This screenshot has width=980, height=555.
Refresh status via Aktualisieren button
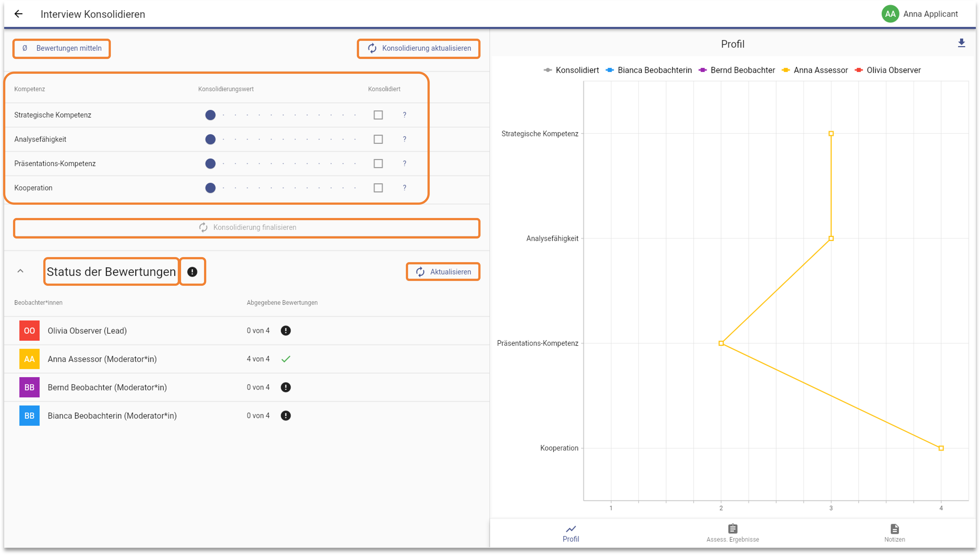coord(443,272)
